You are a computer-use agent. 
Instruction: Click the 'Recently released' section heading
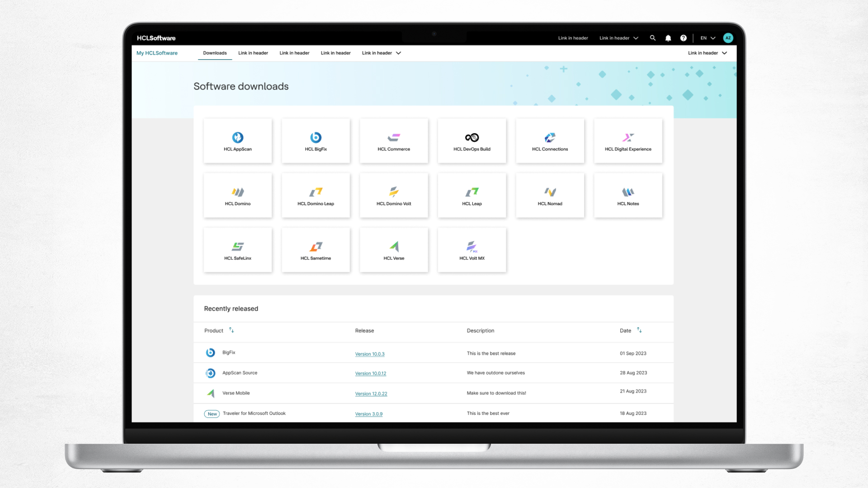[231, 309]
